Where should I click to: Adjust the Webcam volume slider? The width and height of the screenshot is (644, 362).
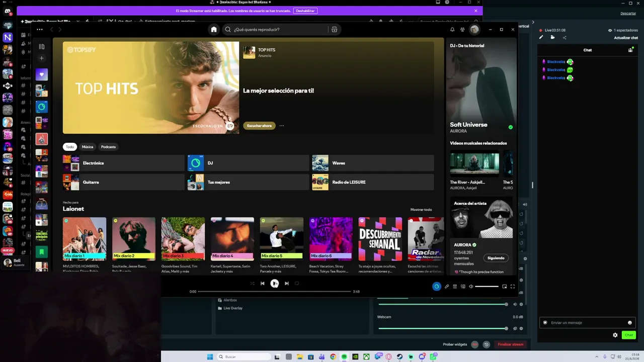442,328
